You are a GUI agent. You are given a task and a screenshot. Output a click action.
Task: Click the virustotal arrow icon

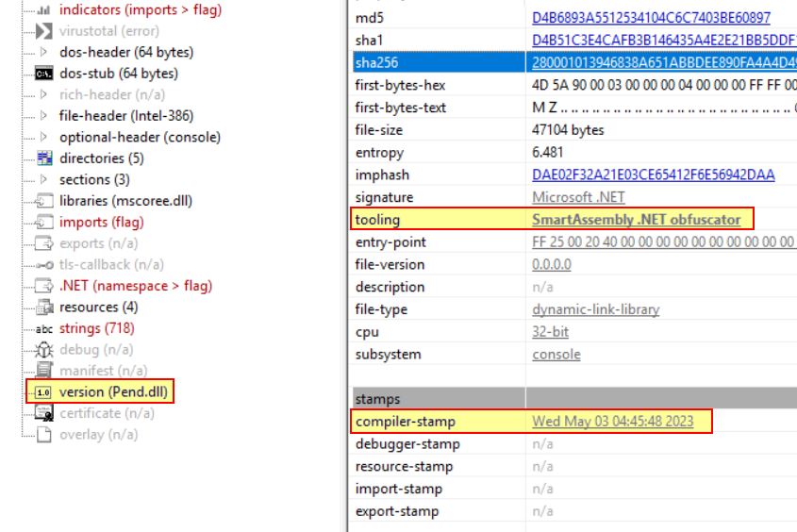tap(43, 31)
